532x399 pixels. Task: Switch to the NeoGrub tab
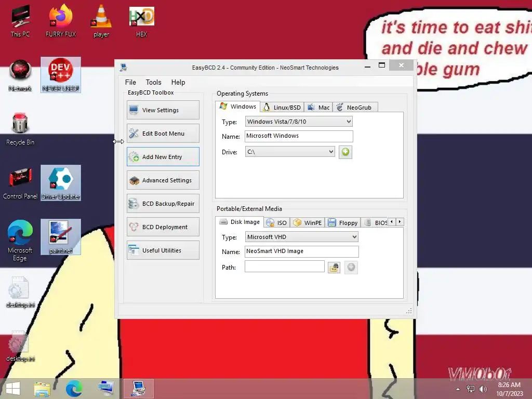[355, 108]
